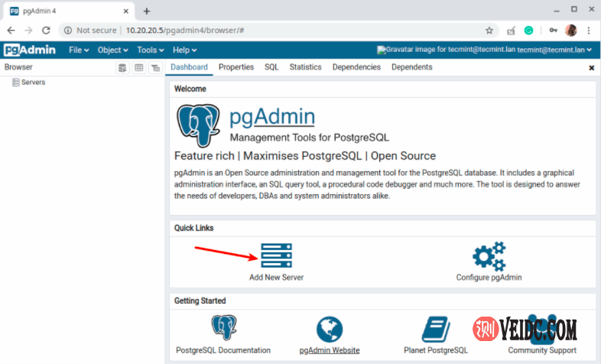Click PostgreSQL Documentation link text
This screenshot has height=364, width=601.
coord(223,350)
